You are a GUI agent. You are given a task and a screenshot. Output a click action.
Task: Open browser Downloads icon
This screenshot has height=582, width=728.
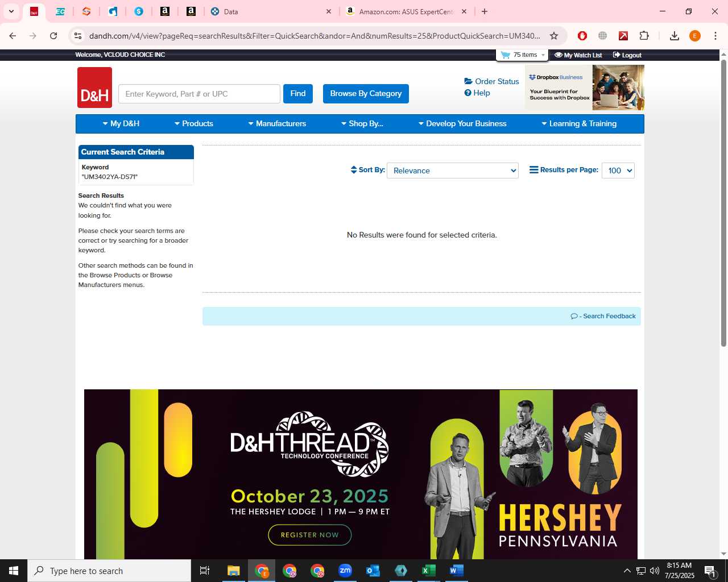coord(675,36)
